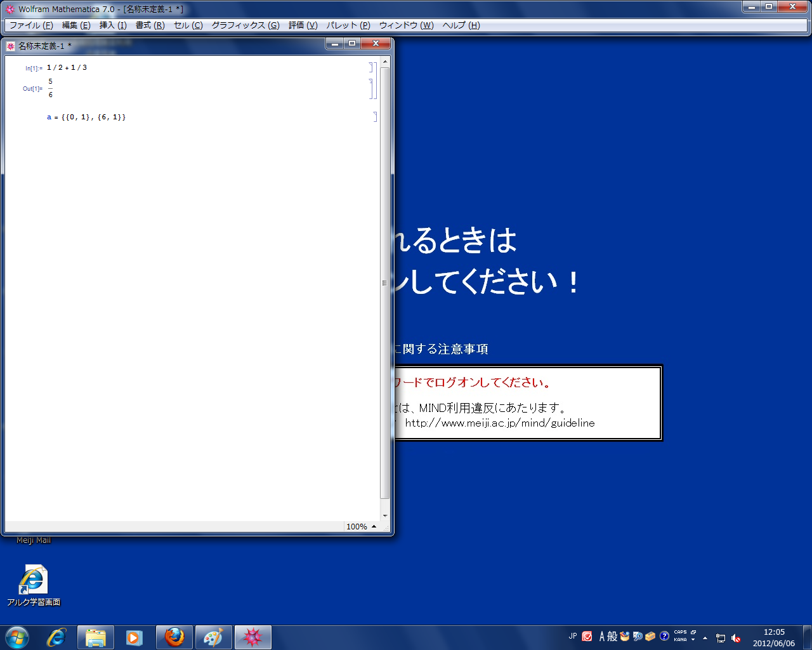The height and width of the screenshot is (650, 812).
Task: Toggle CAPS lock indicator on language bar
Action: click(x=680, y=632)
